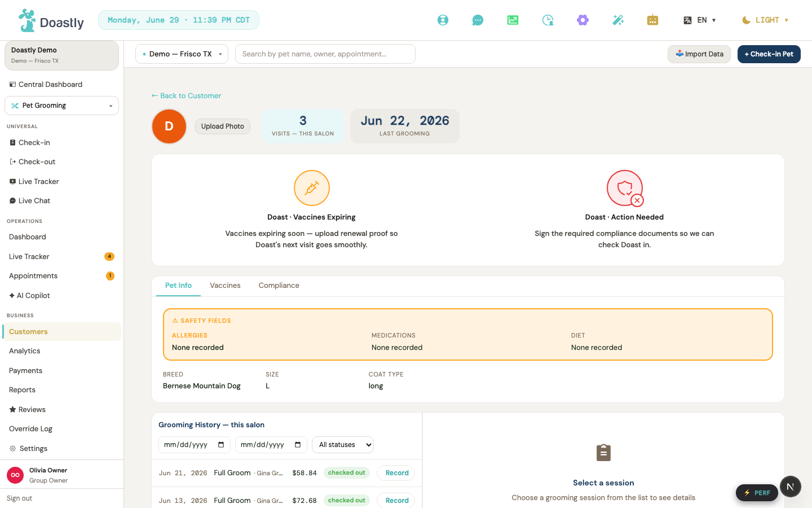The width and height of the screenshot is (812, 508).
Task: Click the clock with person icon
Action: pos(548,20)
